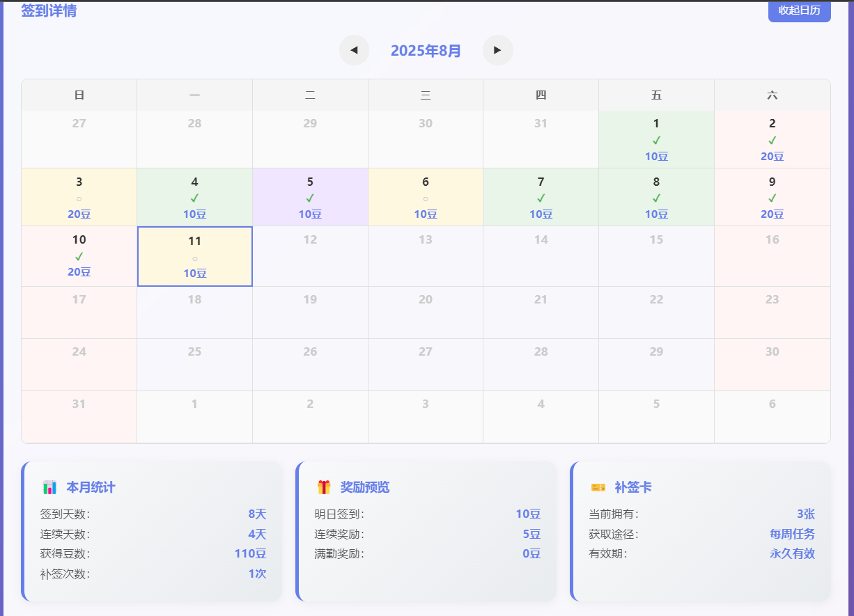Click the 本月统计 card title

point(91,487)
